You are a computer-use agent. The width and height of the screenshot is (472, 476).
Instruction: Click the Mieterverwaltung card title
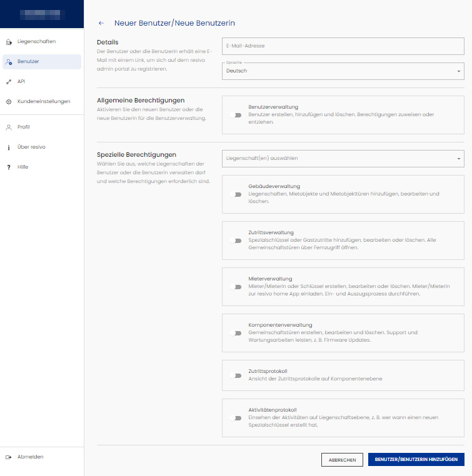[270, 279]
